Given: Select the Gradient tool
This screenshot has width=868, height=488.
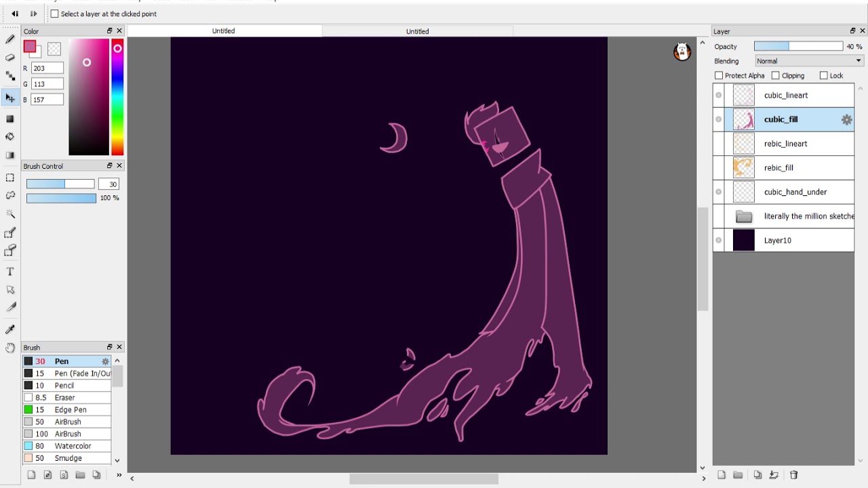Looking at the screenshot, I should click(10, 155).
